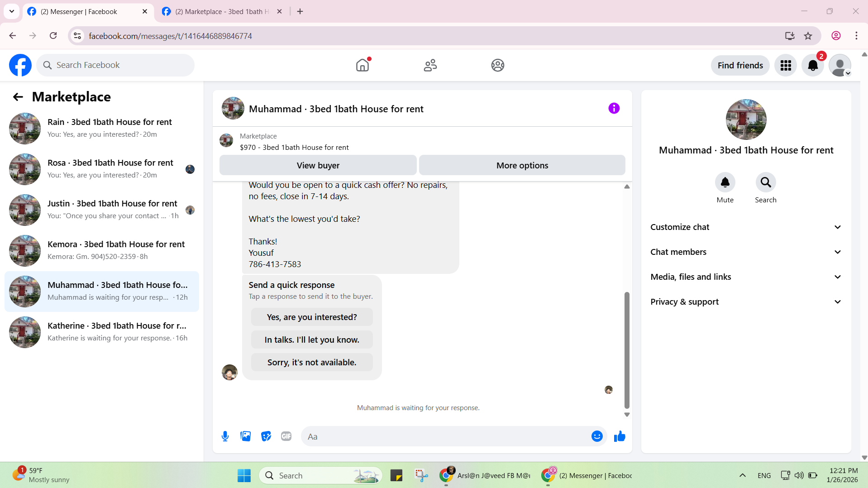This screenshot has width=868, height=488.
Task: Open Chrome profile icon
Action: pos(836,36)
